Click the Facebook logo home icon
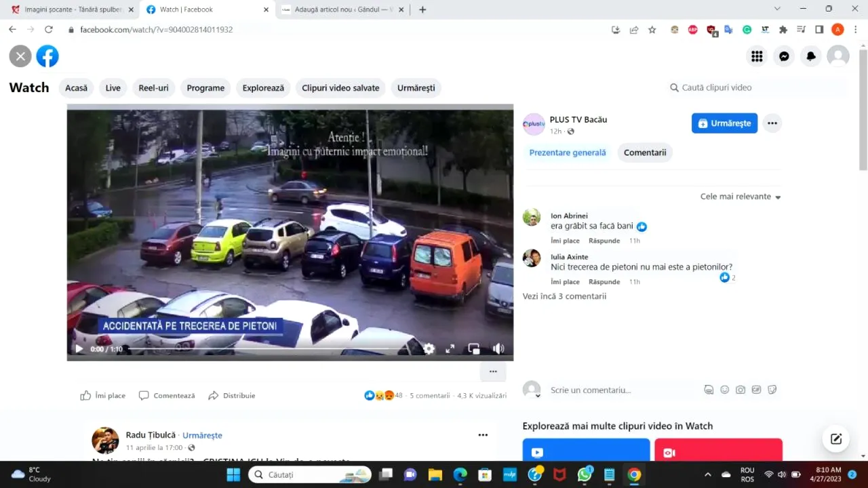Viewport: 868px width, 488px height. tap(47, 56)
